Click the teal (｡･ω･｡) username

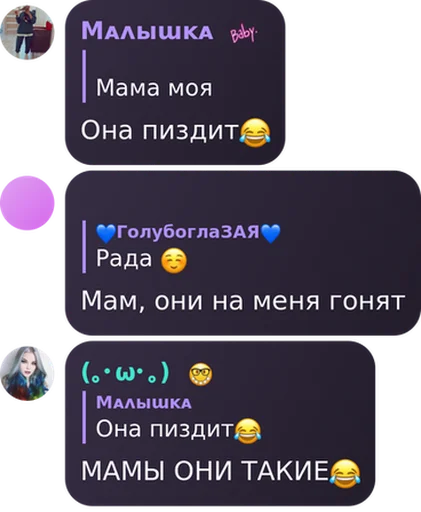pos(126,373)
